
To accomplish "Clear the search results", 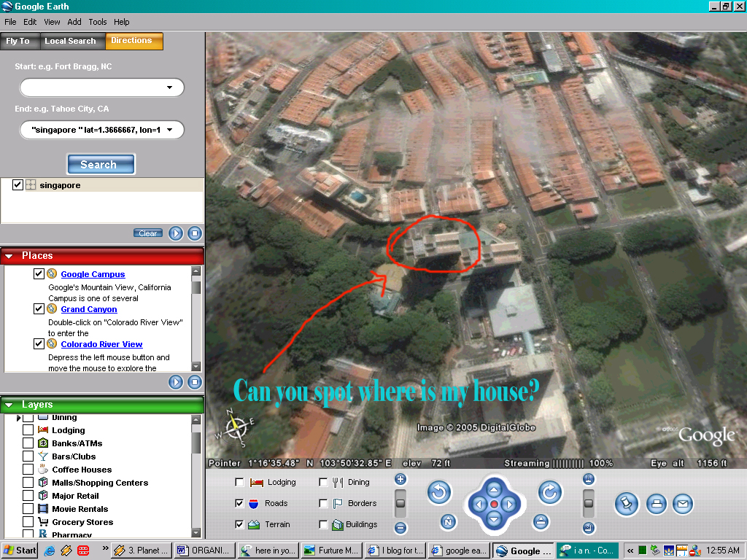I will pos(147,233).
